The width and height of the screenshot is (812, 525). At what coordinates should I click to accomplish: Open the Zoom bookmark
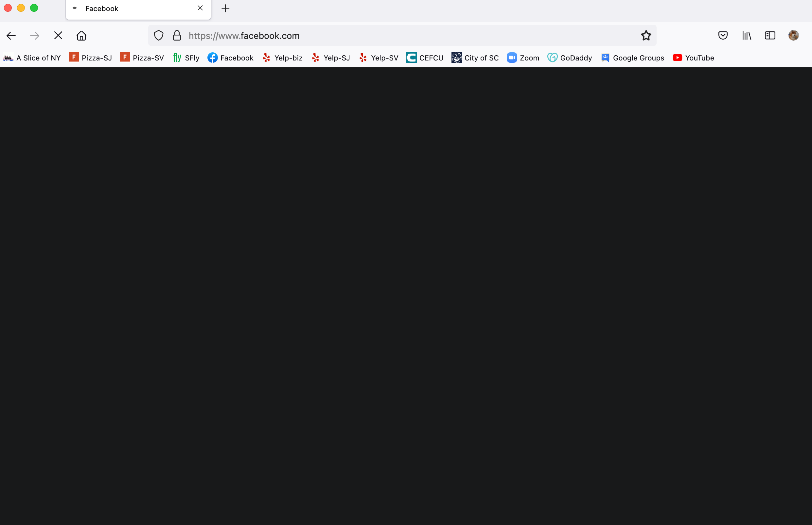523,58
